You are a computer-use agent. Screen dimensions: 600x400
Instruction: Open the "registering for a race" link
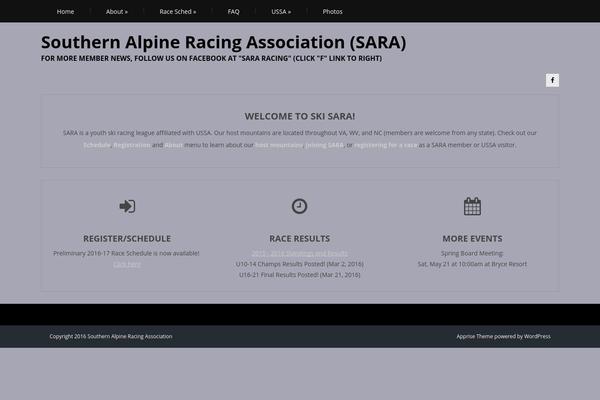click(x=385, y=145)
